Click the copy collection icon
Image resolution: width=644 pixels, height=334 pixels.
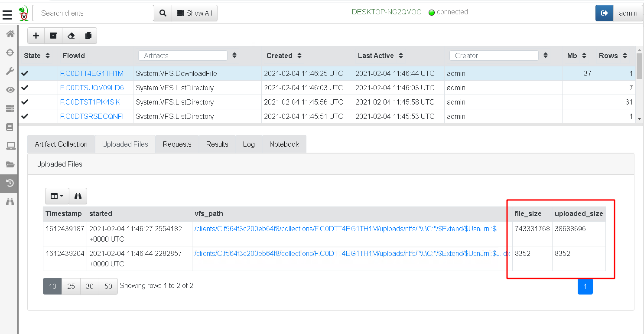88,36
